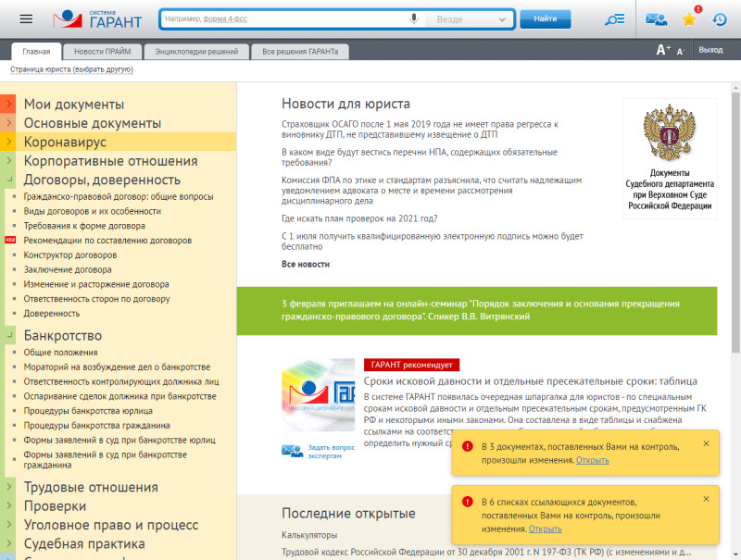The height and width of the screenshot is (560, 741).
Task: Open Процедуры банкротства юрлица
Action: click(x=88, y=411)
